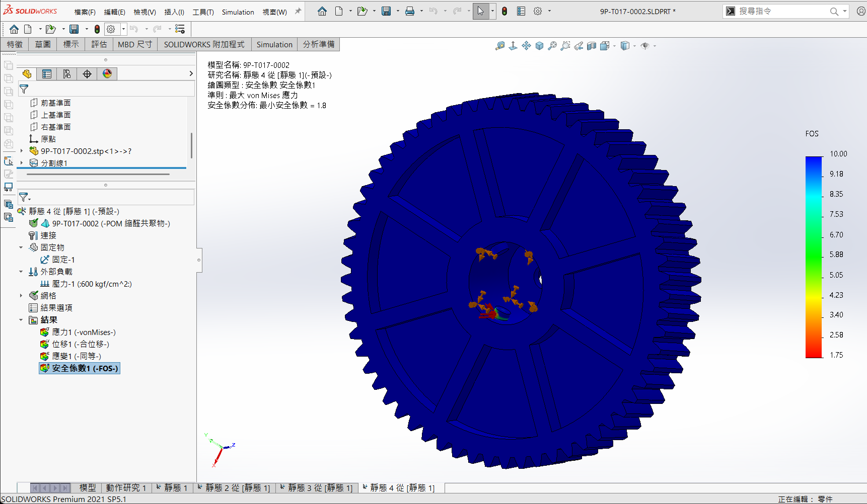867x504 pixels.
Task: Open the PropertyManager panel icon
Action: point(47,74)
